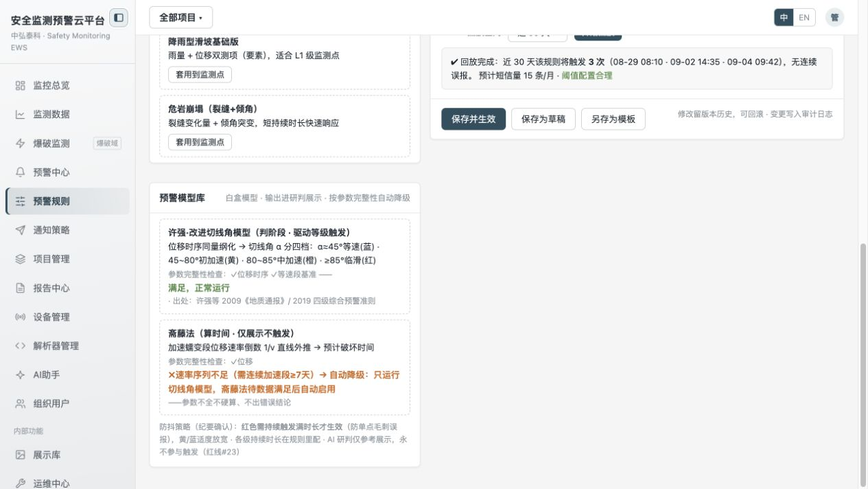Screen dimensions: 868x489
Task: Click the 监控总览 grid icon
Action: pos(21,86)
